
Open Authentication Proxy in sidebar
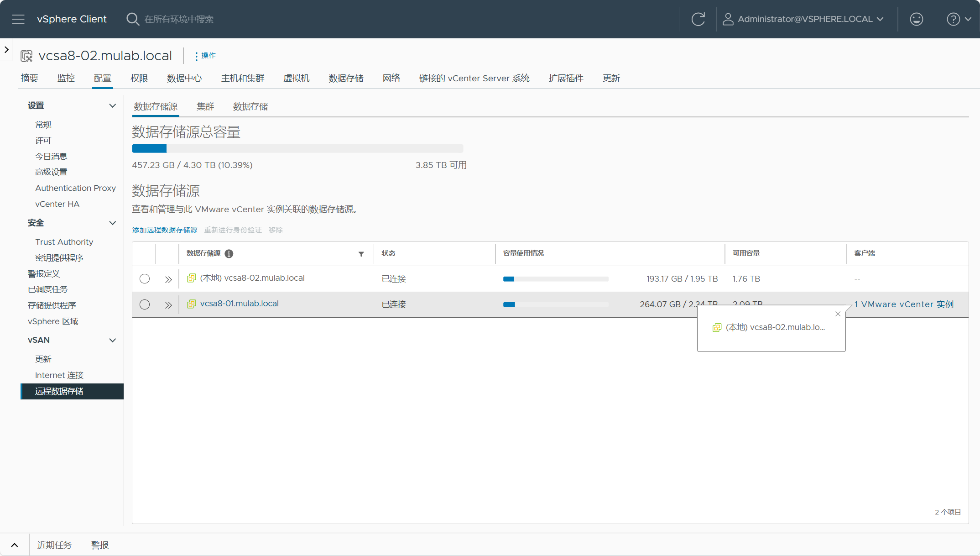click(75, 188)
